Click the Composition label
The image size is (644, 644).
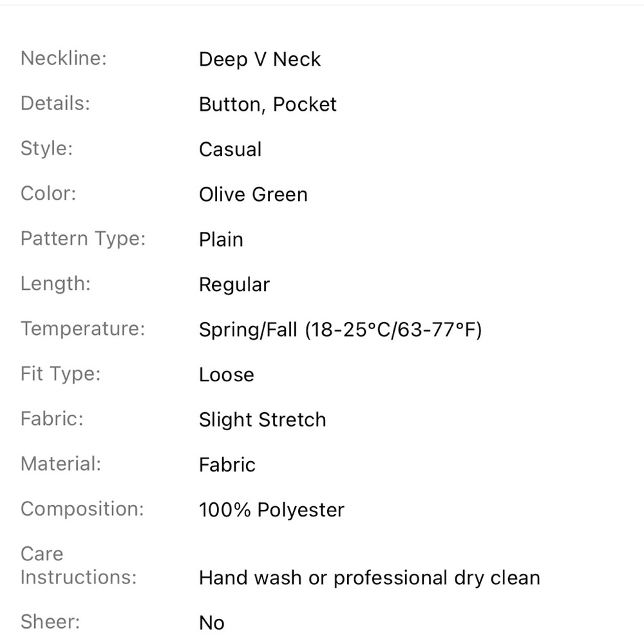[82, 509]
